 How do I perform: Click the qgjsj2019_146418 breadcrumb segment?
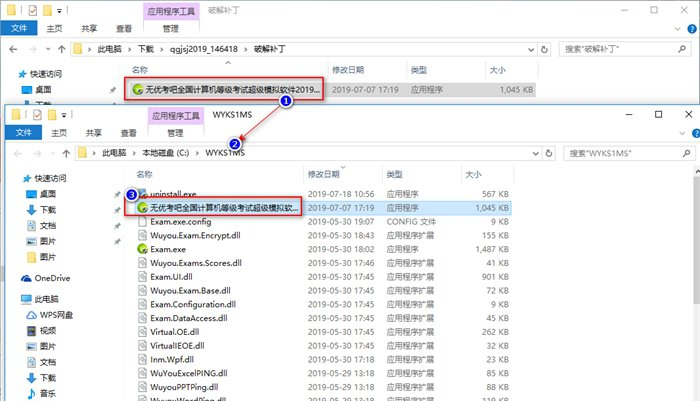(204, 49)
